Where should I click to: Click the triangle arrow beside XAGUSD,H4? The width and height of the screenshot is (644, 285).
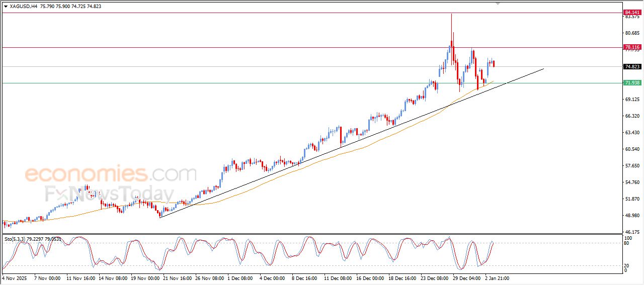coord(6,7)
